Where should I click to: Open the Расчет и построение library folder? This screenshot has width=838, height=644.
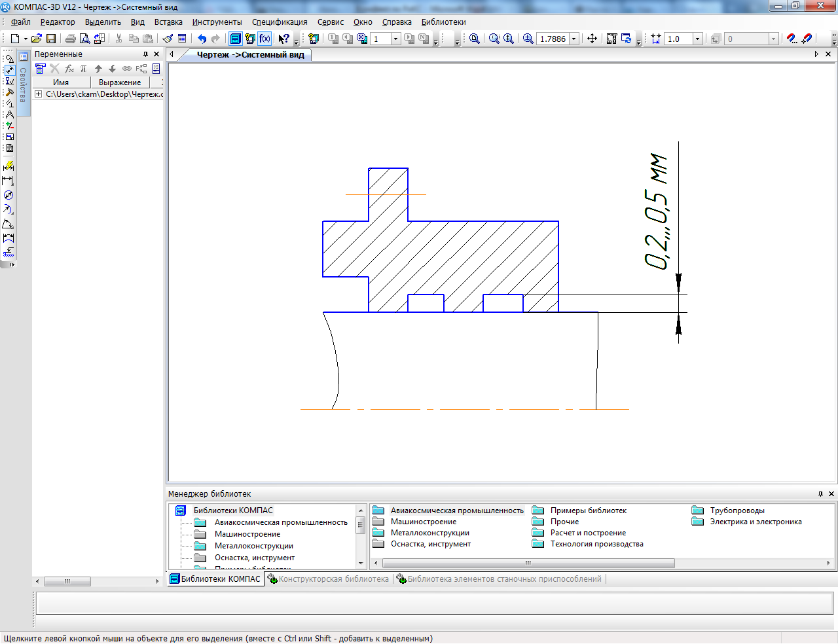click(579, 533)
